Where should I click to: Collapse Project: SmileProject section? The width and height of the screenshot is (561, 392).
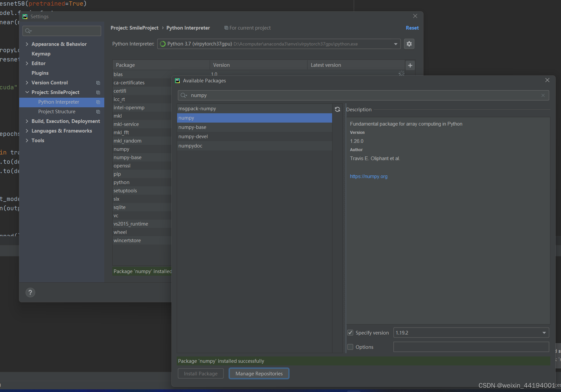[x=27, y=92]
